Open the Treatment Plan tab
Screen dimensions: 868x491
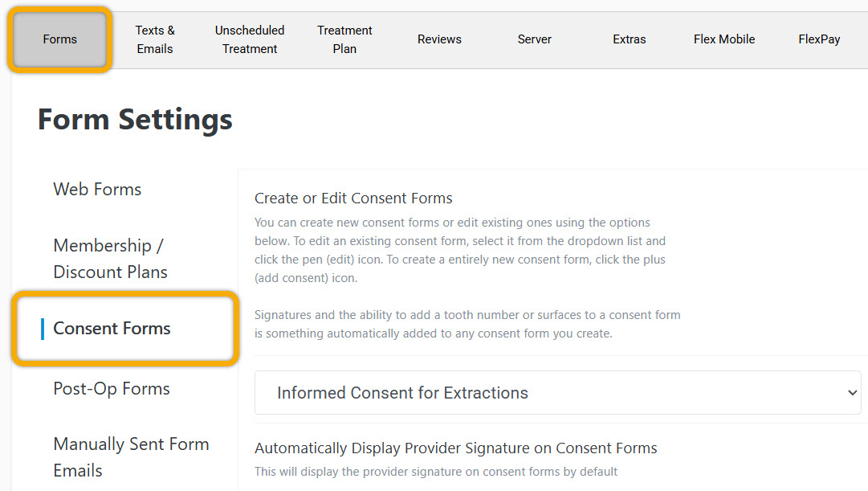pos(344,39)
